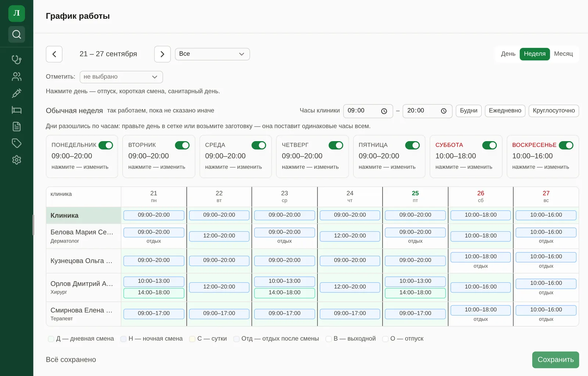588x376 pixels.
Task: Open the bed icon in sidebar
Action: point(17,110)
